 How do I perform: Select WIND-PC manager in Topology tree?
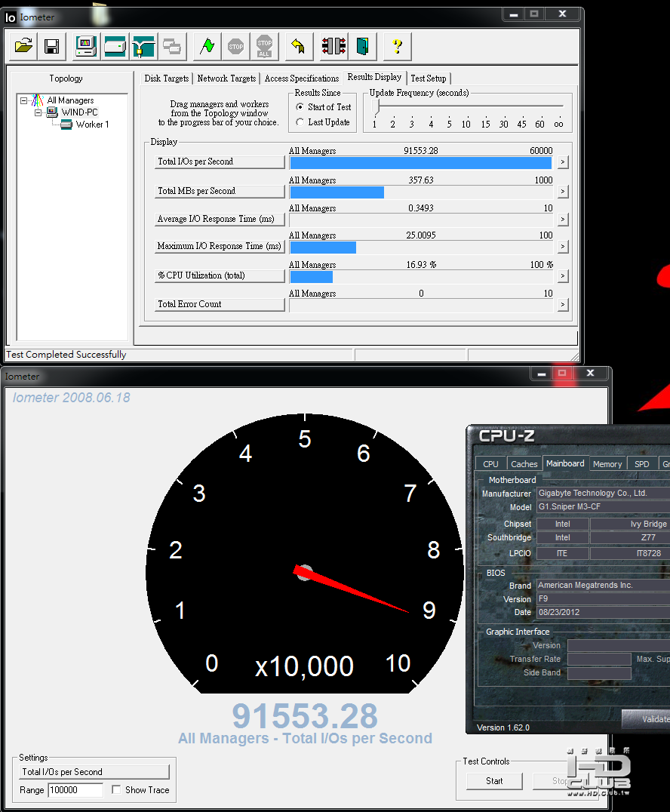[79, 112]
